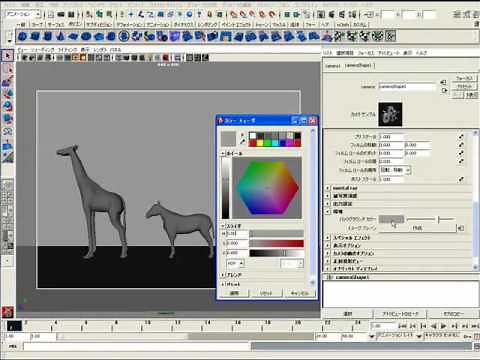Expand the Display Options section
This screenshot has height=360, width=480.
click(328, 246)
